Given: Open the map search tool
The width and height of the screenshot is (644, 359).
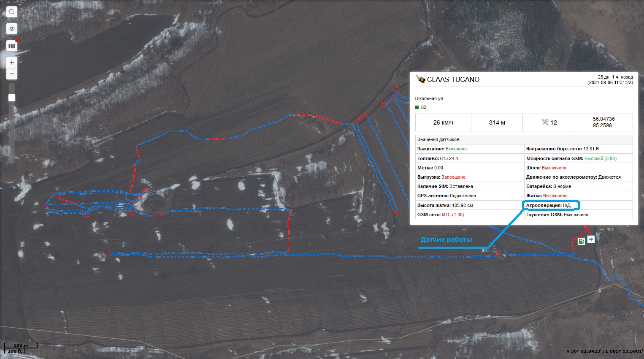Looking at the screenshot, I should 12,12.
